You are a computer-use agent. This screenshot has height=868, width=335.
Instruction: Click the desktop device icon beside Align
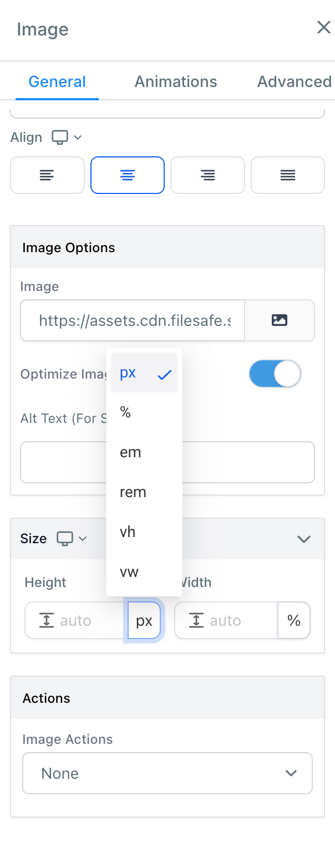[x=60, y=137]
